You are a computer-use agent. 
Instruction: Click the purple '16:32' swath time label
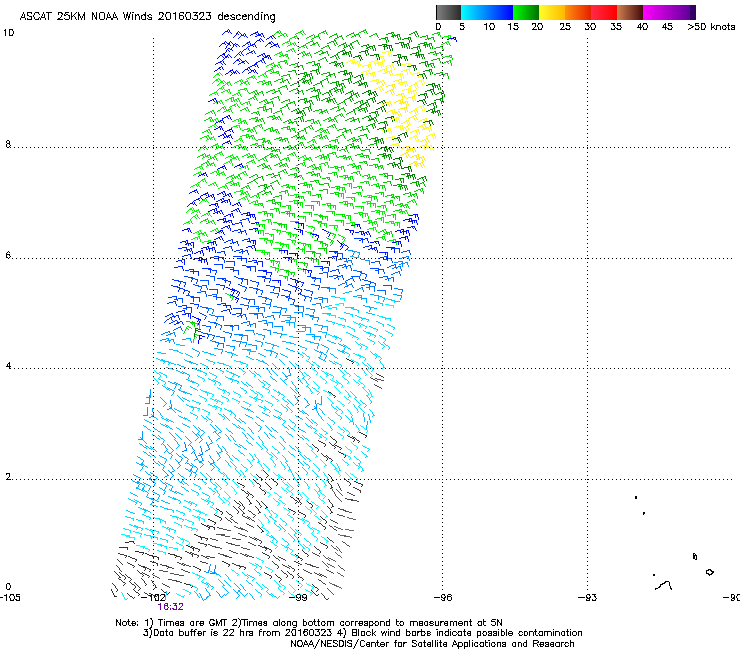(170, 607)
